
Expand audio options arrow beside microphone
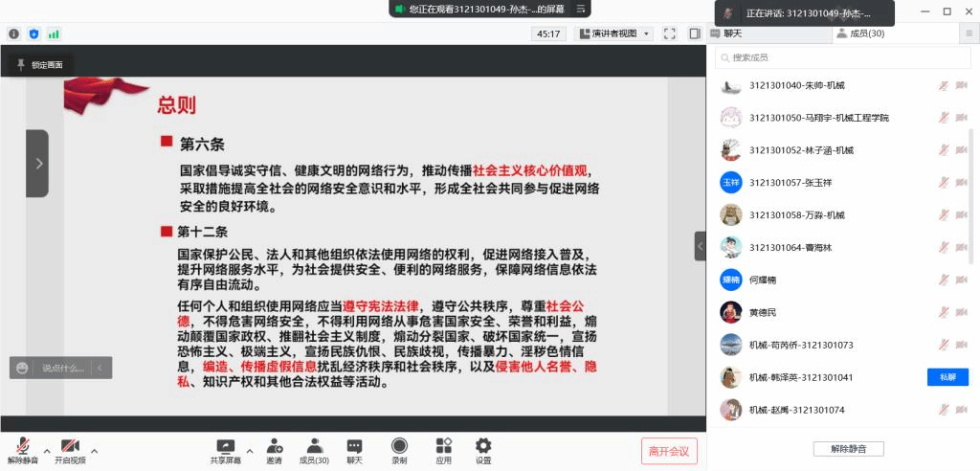(45, 449)
